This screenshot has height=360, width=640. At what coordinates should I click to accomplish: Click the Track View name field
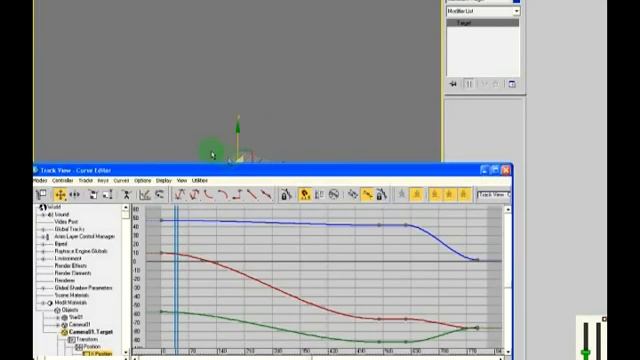tap(494, 195)
